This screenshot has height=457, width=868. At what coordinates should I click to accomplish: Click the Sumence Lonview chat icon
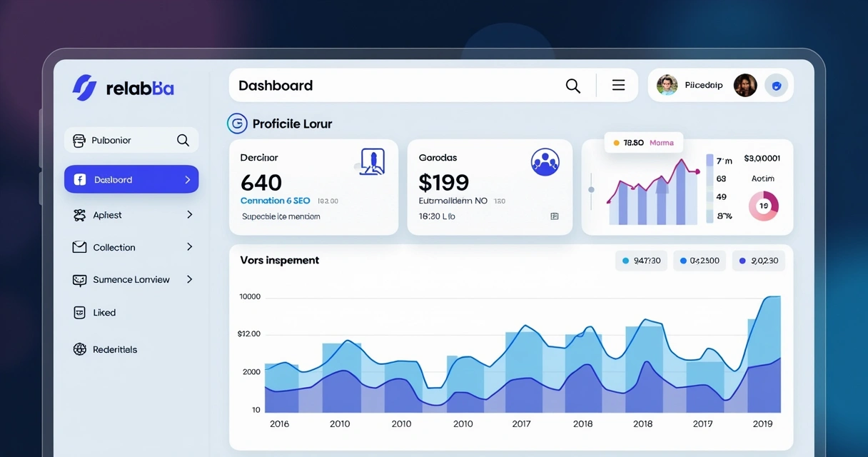pyautogui.click(x=79, y=279)
